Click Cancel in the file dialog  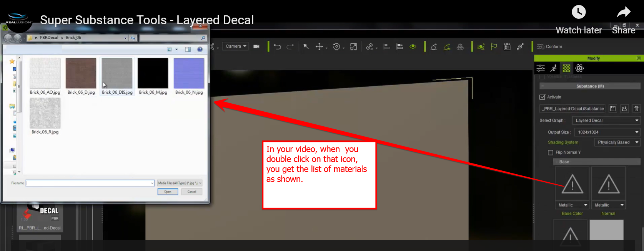click(192, 192)
